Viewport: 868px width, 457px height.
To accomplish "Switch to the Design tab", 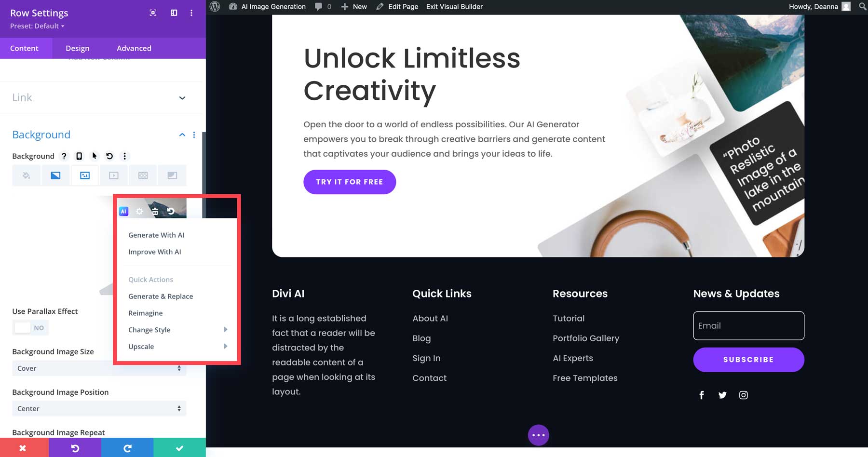I will click(x=77, y=48).
